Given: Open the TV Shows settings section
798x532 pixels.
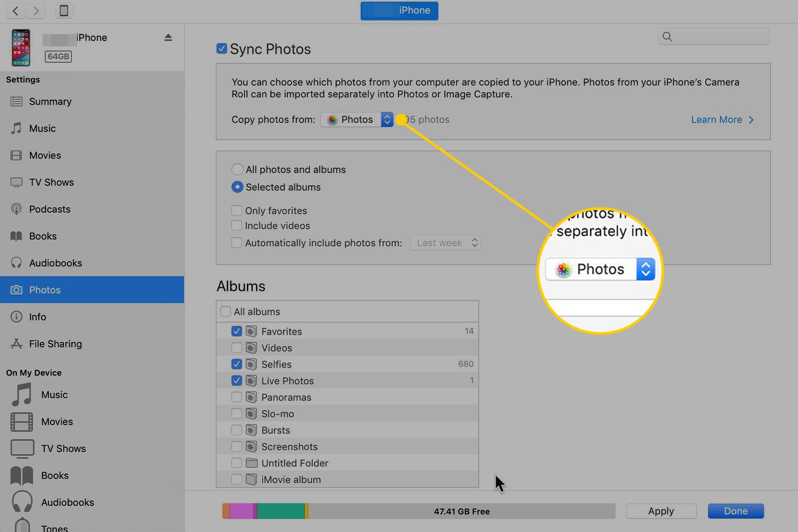Looking at the screenshot, I should click(x=92, y=182).
